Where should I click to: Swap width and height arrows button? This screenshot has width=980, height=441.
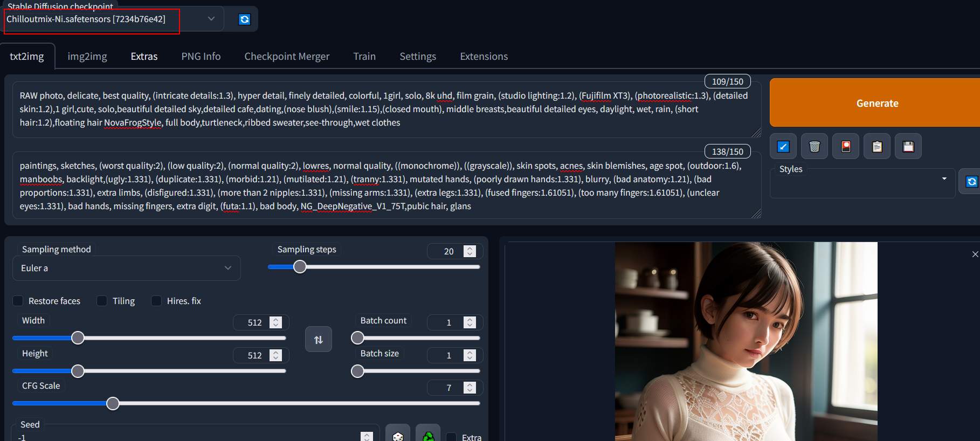click(319, 340)
